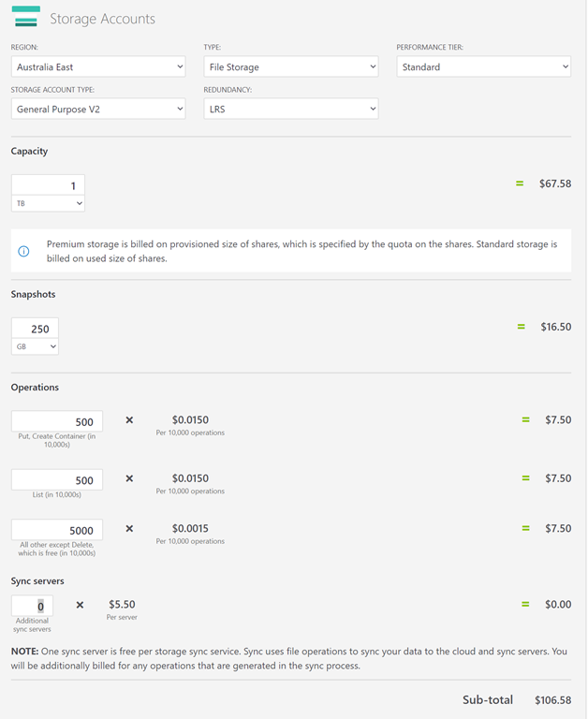
Task: Change the Capacity unit dropdown from TB
Action: pos(48,203)
